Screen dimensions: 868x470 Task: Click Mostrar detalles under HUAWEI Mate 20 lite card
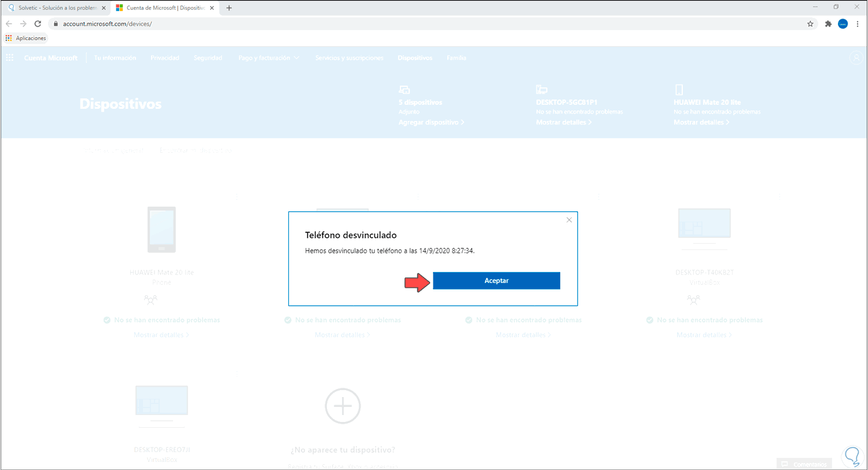click(x=161, y=335)
